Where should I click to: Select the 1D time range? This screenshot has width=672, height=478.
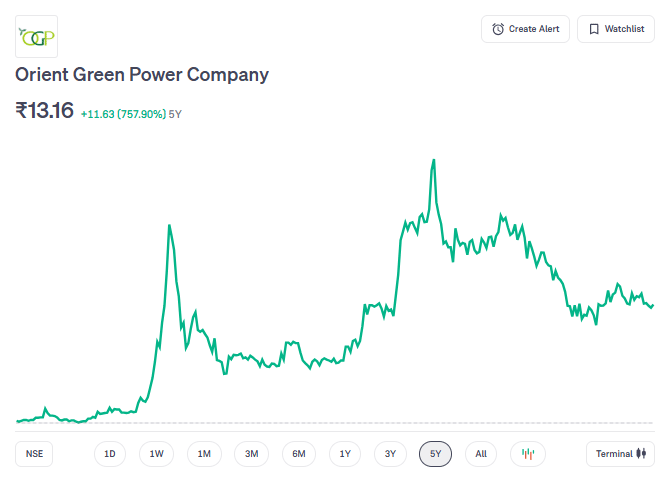coord(110,454)
